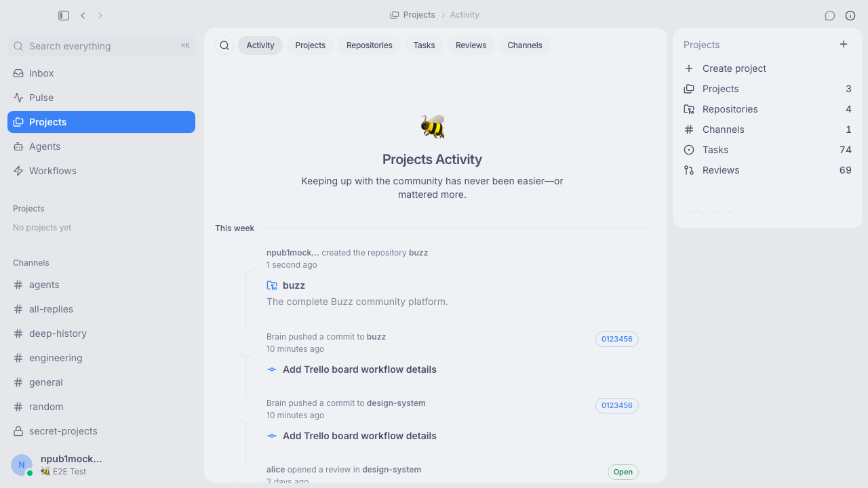Click the info circle icon
Image resolution: width=868 pixels, height=488 pixels.
pyautogui.click(x=850, y=16)
